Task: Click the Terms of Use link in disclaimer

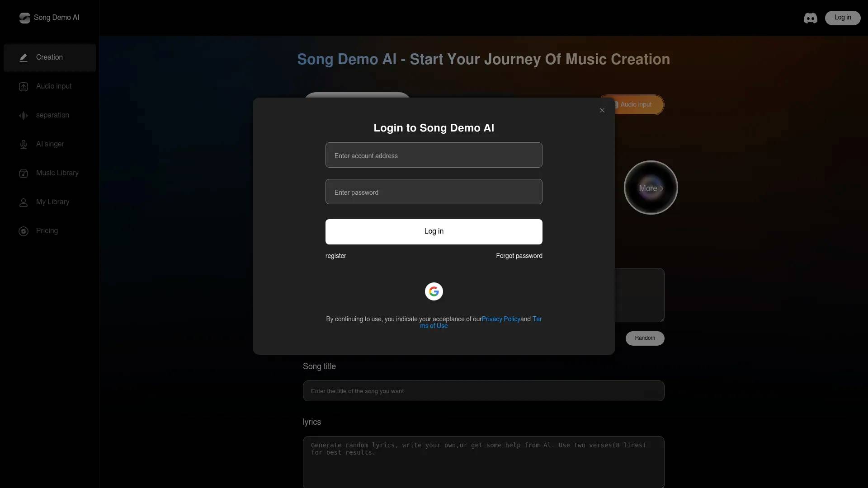Action: 434,326
